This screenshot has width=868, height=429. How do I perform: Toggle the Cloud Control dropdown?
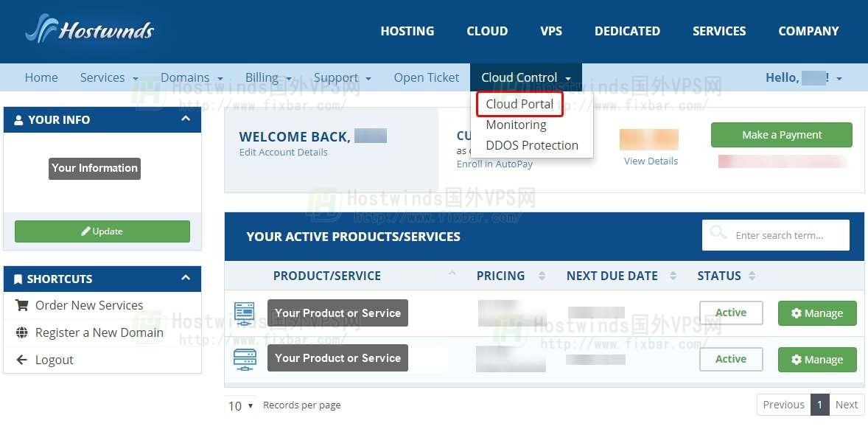[526, 77]
